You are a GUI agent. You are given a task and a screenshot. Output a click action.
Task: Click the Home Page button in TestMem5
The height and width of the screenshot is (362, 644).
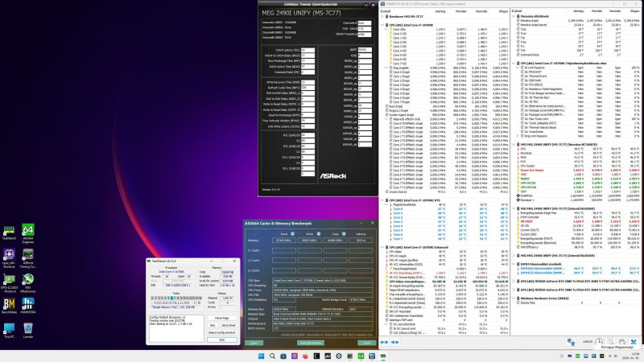pyautogui.click(x=222, y=318)
